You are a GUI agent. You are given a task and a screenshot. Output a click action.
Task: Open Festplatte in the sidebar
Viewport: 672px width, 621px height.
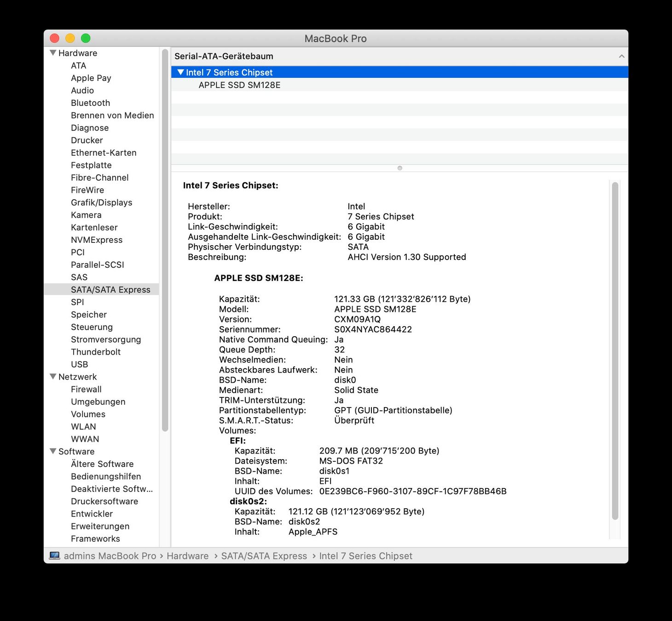[91, 165]
